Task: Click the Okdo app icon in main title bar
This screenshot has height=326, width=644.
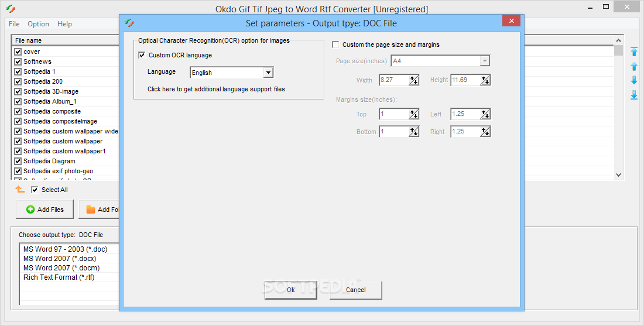Action: pyautogui.click(x=11, y=9)
